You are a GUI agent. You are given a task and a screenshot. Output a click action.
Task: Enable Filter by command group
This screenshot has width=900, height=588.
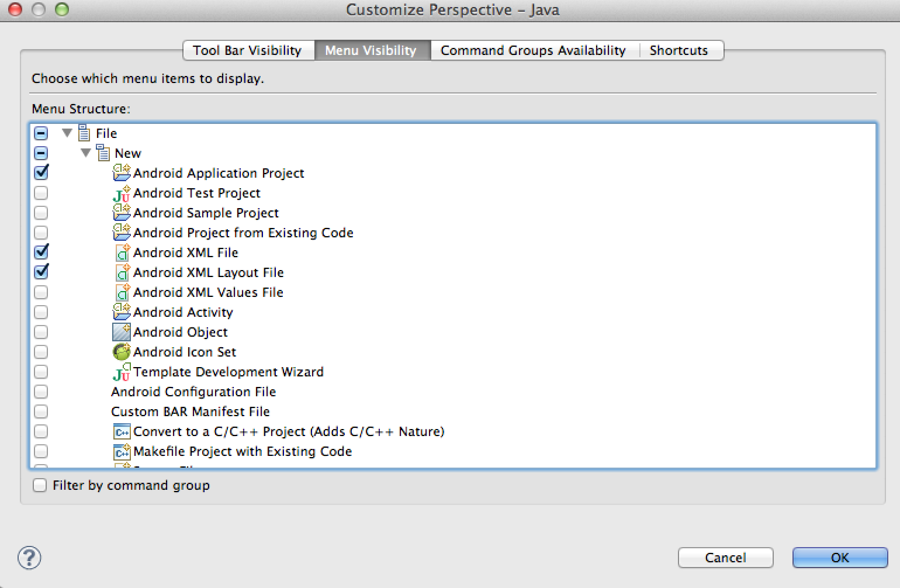[x=40, y=485]
